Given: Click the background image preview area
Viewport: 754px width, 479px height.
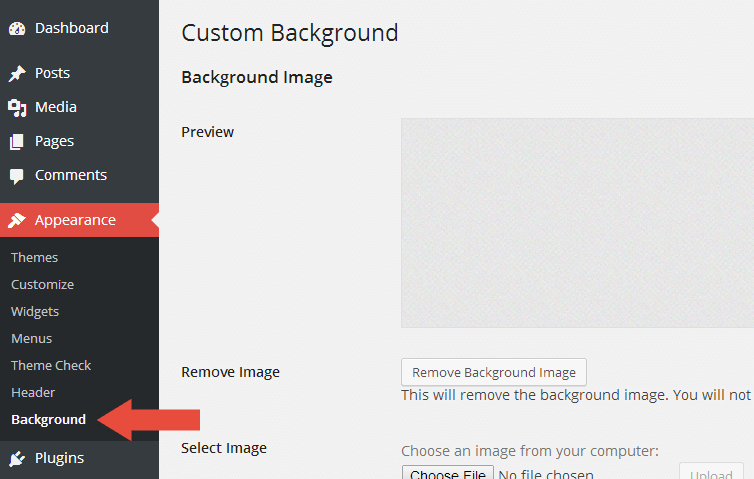Looking at the screenshot, I should coord(578,223).
